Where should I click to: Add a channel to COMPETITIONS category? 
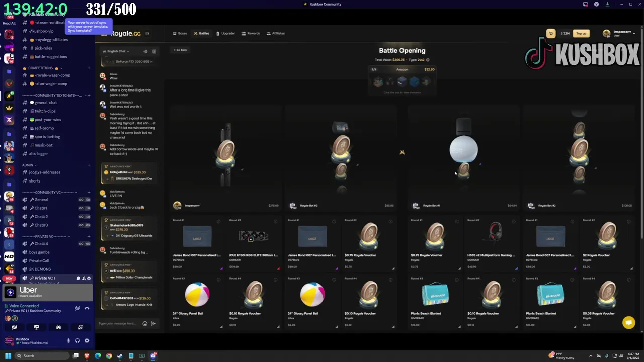click(89, 68)
